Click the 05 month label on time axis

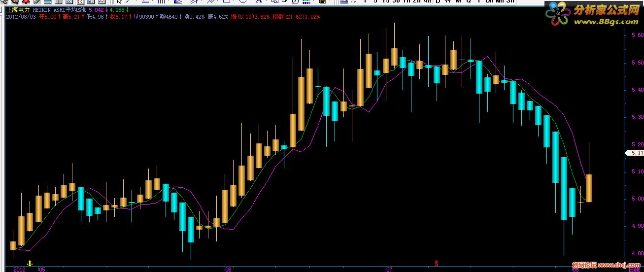coord(42,270)
